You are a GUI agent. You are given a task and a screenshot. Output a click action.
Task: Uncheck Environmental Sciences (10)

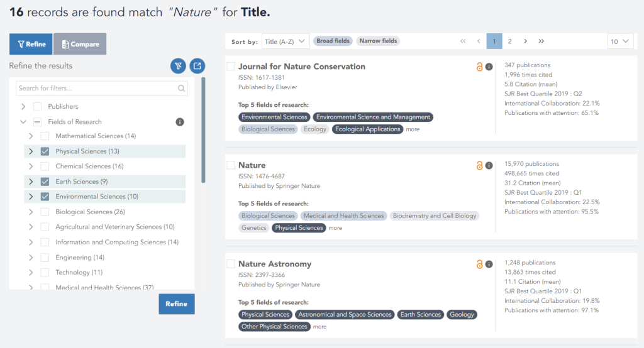pyautogui.click(x=45, y=197)
